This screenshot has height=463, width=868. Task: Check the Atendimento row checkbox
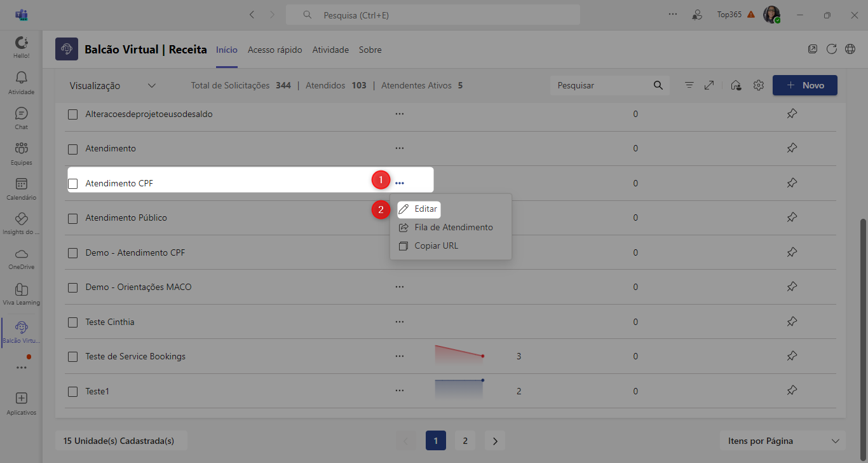tap(73, 149)
